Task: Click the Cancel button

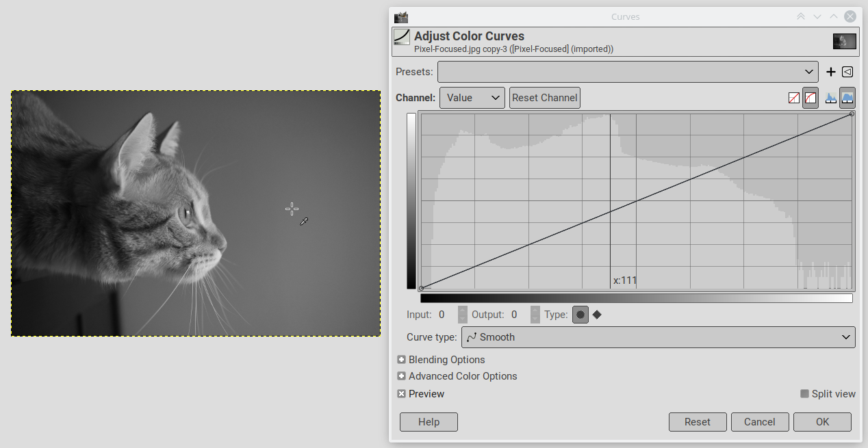Action: point(760,422)
